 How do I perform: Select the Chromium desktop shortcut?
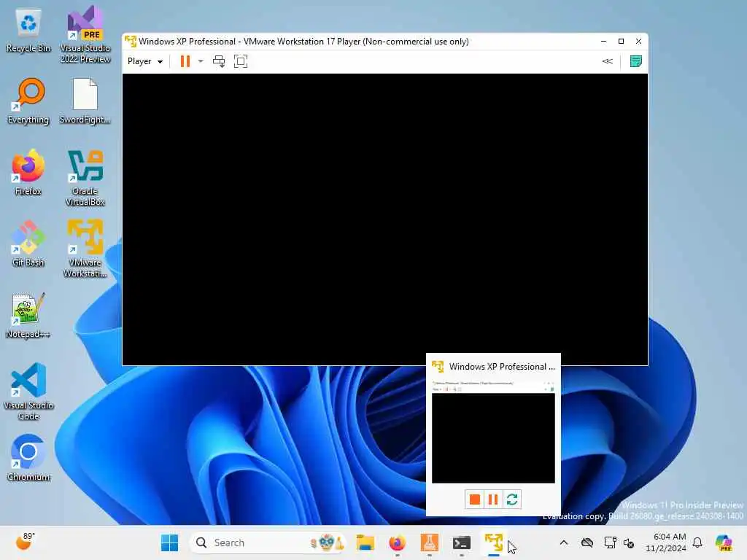tap(28, 458)
